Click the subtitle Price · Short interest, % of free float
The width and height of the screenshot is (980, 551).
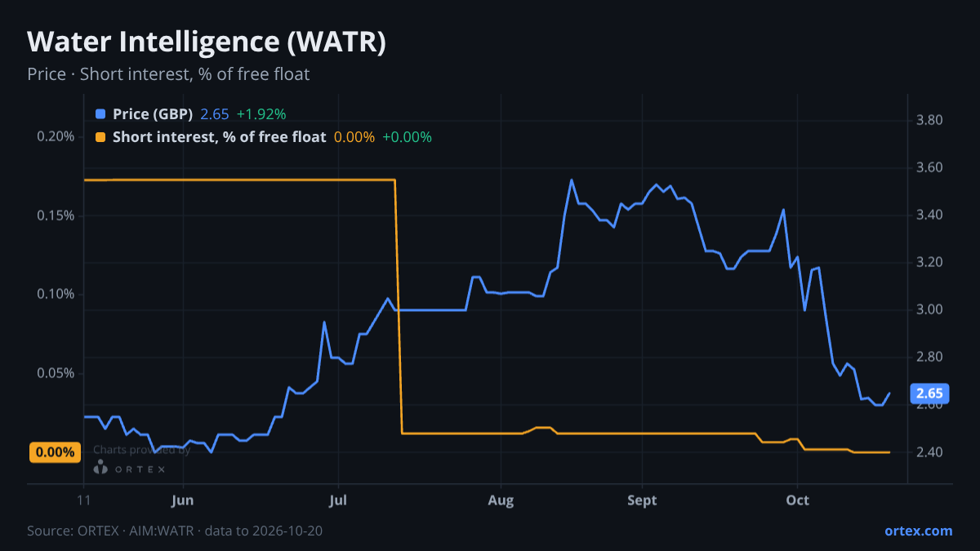[x=168, y=74]
